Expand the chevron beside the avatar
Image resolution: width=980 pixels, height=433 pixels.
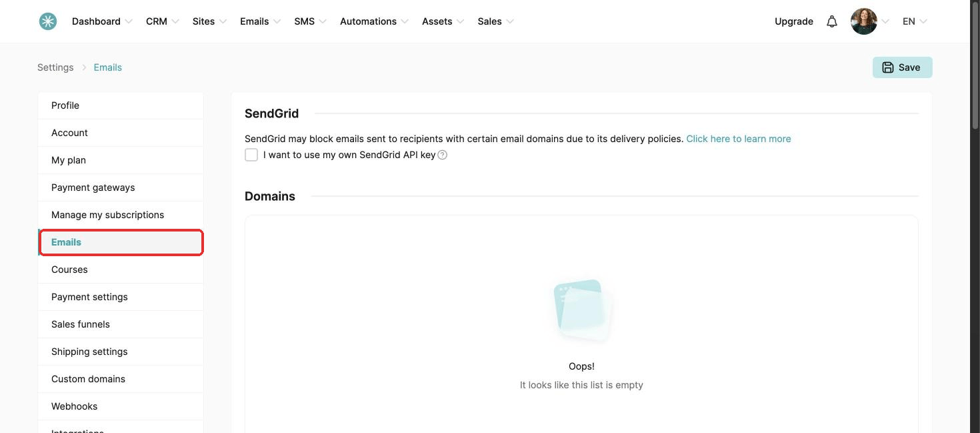coord(885,21)
